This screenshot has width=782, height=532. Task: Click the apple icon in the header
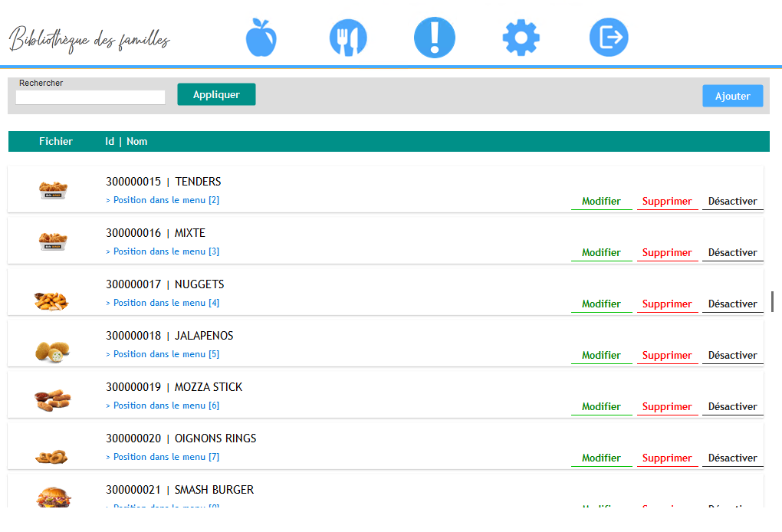point(261,38)
